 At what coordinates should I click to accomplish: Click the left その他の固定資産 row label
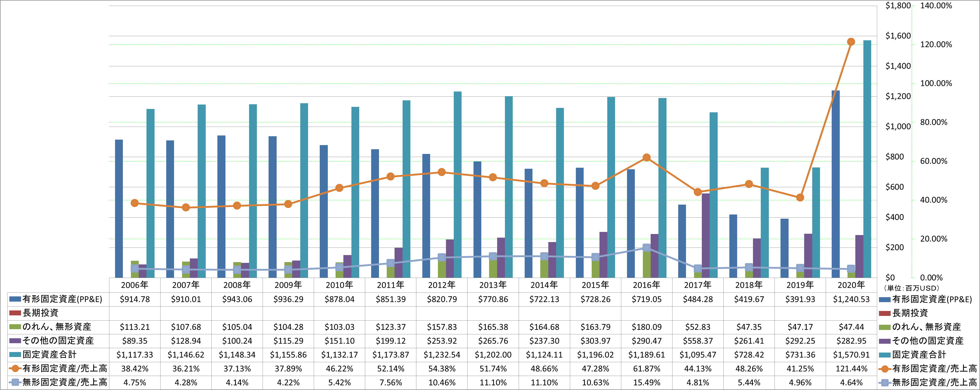(x=58, y=341)
